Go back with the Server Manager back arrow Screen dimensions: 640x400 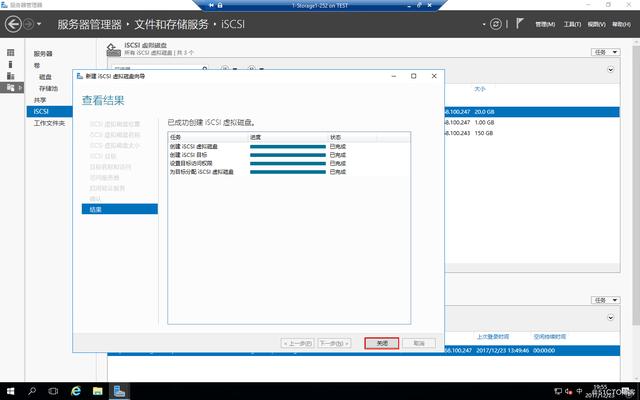click(x=13, y=24)
